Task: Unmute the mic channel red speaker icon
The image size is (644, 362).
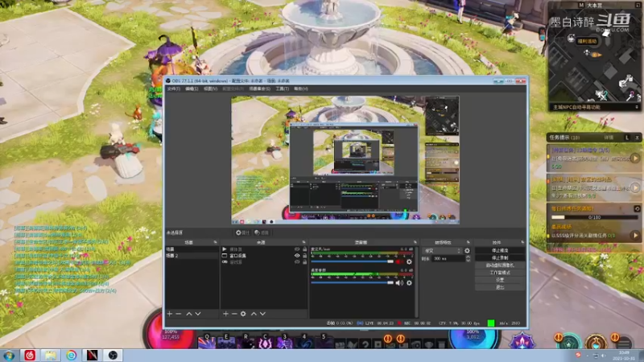Action: (399, 261)
